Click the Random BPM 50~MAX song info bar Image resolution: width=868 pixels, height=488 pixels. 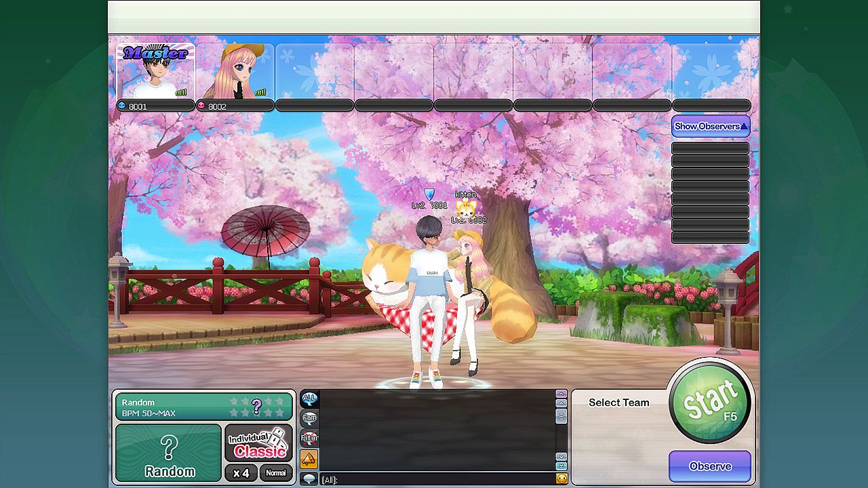(203, 407)
